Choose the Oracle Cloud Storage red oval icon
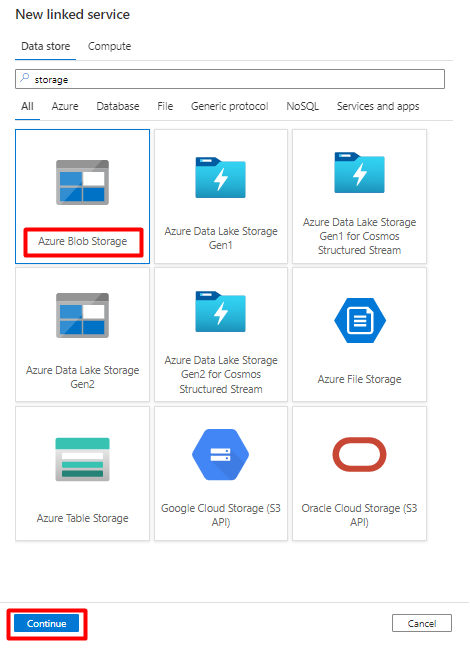 point(359,454)
